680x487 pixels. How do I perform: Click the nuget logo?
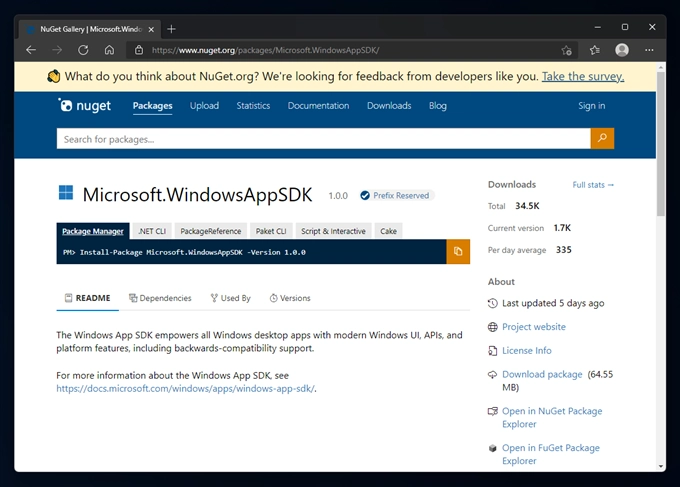(x=85, y=105)
